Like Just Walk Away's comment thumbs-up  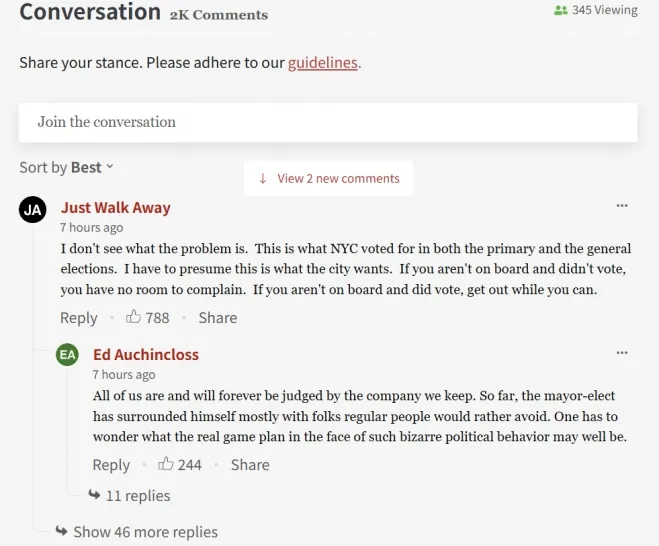[133, 317]
